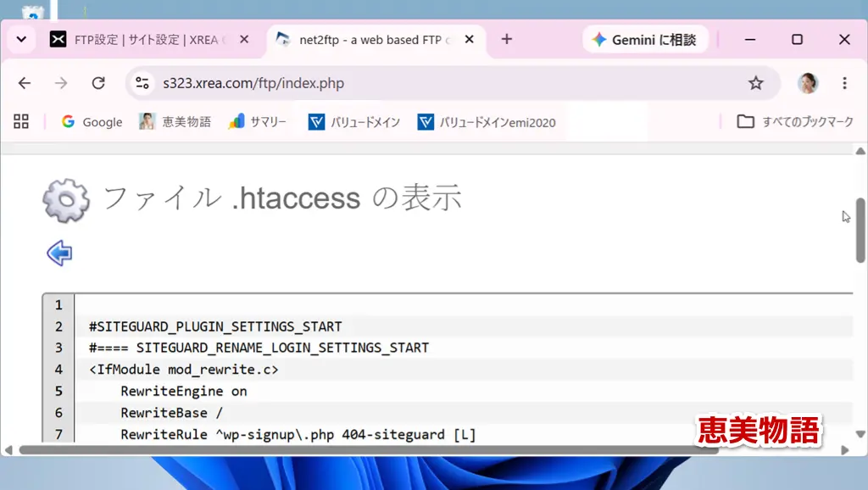Open the site information icon
Screen dimensions: 868x490
pos(142,83)
